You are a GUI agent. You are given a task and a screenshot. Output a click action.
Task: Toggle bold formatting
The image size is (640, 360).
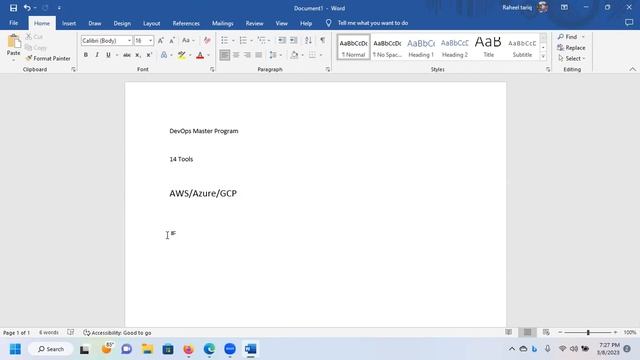[x=86, y=55]
